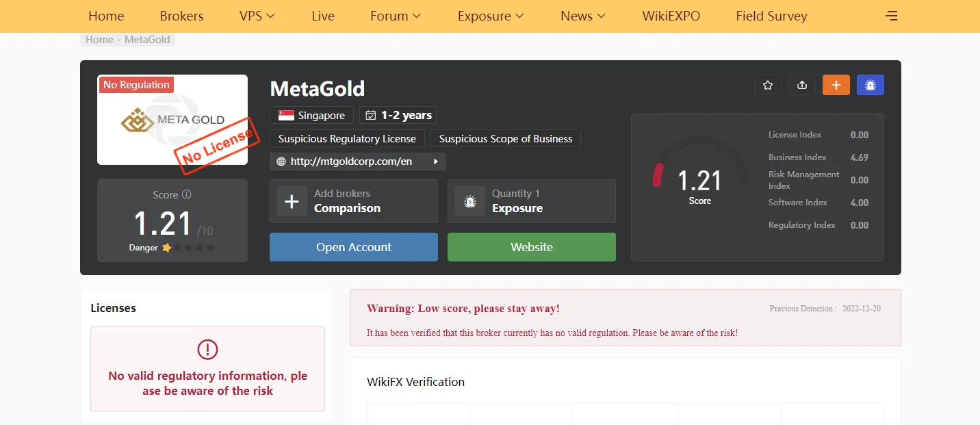This screenshot has width=980, height=425.
Task: Click the Software Index 4.00 value
Action: [860, 203]
